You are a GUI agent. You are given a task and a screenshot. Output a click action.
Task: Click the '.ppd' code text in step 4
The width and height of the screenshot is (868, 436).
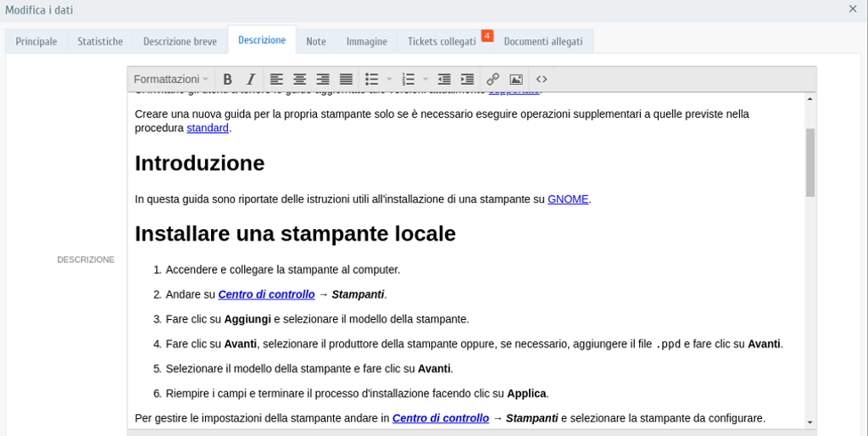[x=668, y=344]
